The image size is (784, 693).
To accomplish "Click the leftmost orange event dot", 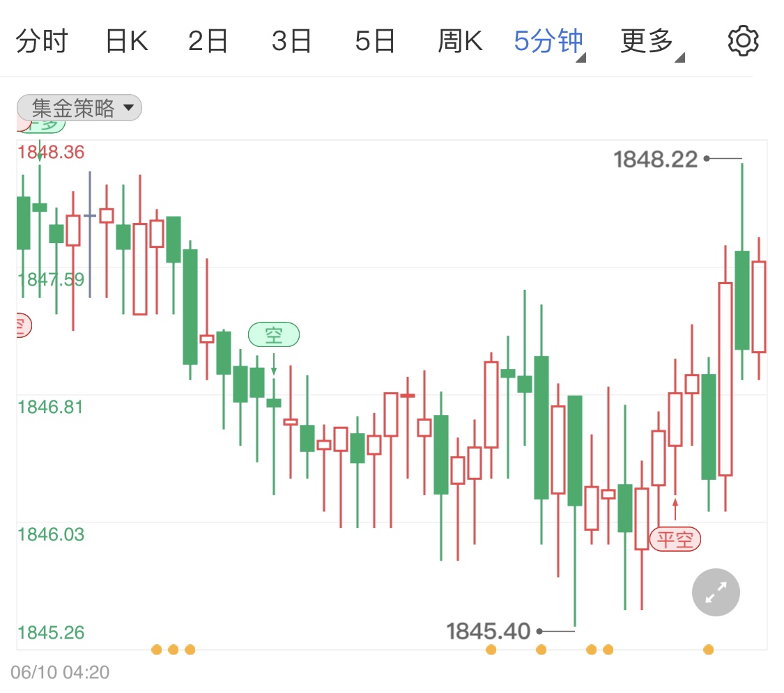I will click(157, 650).
